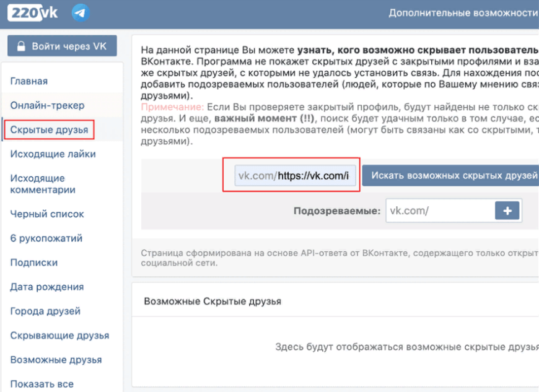
Task: Click the 220vk logo
Action: point(33,13)
